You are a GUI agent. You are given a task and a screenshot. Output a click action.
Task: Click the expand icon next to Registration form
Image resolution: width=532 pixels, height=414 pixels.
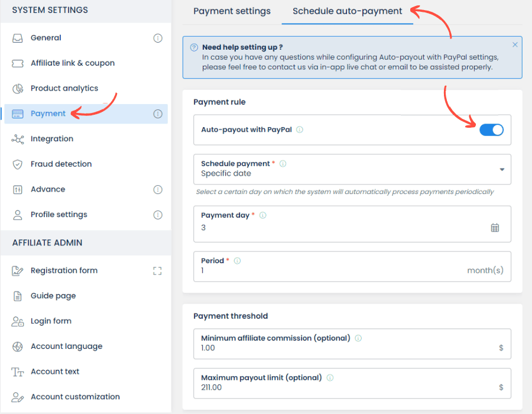coord(157,271)
